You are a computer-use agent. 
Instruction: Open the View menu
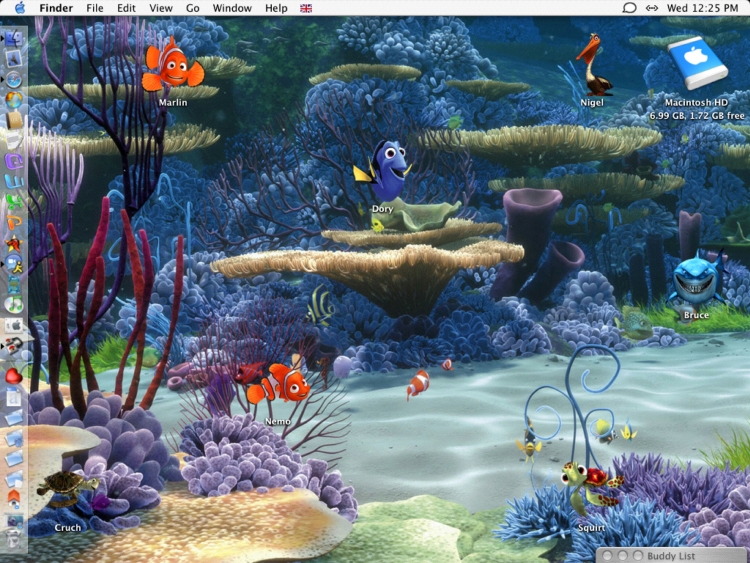pyautogui.click(x=161, y=8)
